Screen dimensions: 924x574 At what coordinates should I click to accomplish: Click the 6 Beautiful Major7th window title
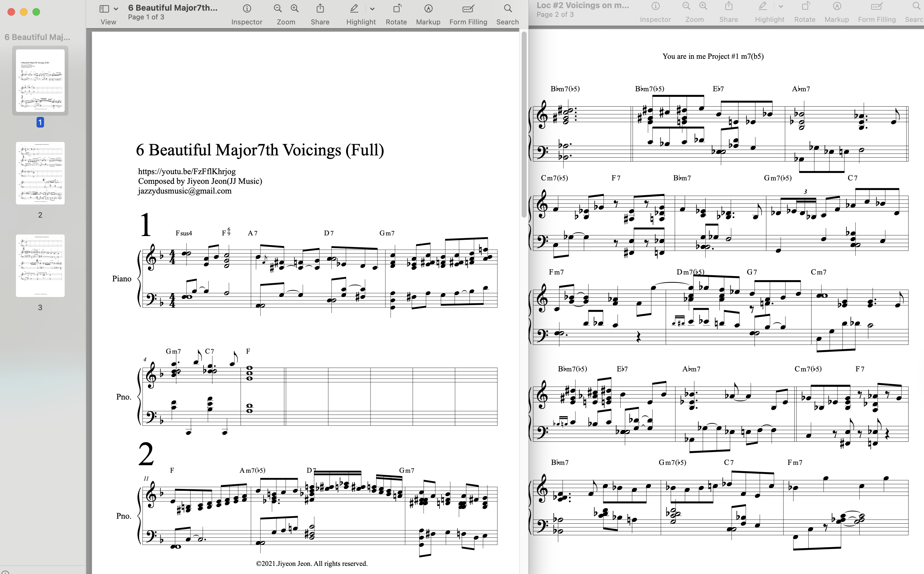click(x=172, y=8)
